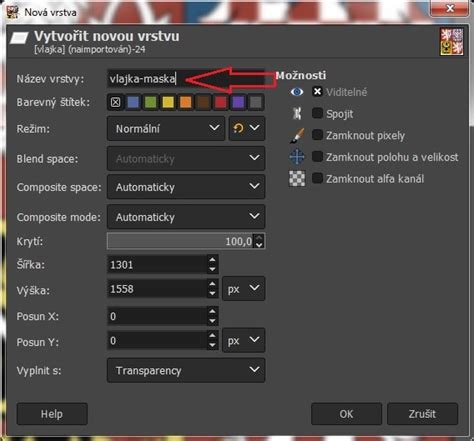Check Zamknout alfa kanál option
The height and width of the screenshot is (441, 474).
point(317,178)
